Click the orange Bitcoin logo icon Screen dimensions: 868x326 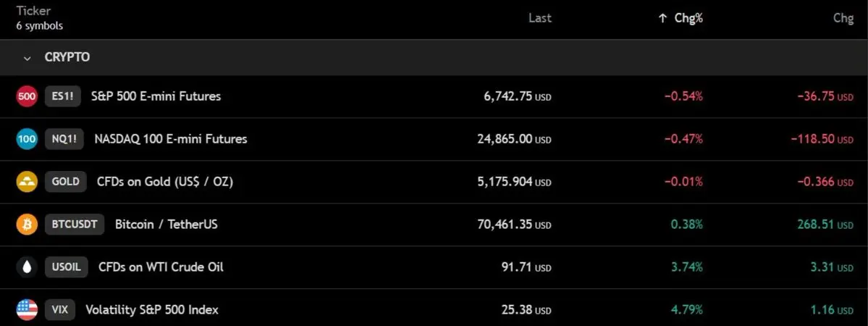point(27,225)
